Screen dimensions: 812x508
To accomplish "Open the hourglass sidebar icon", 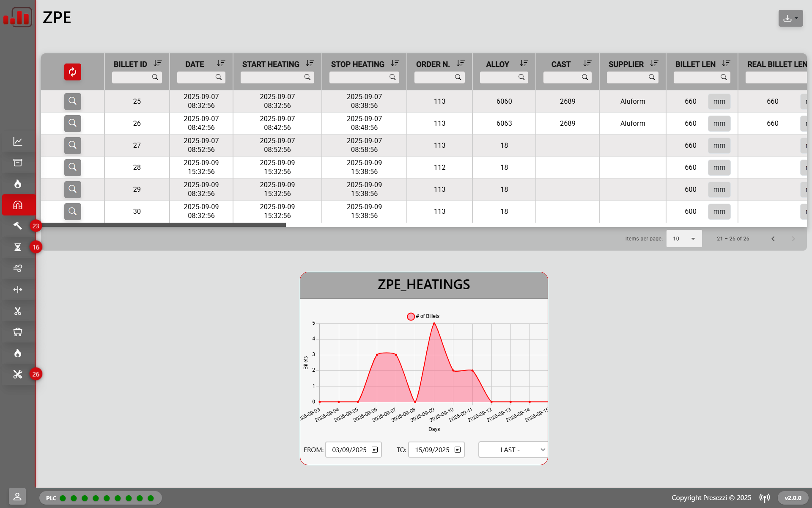I will point(18,247).
